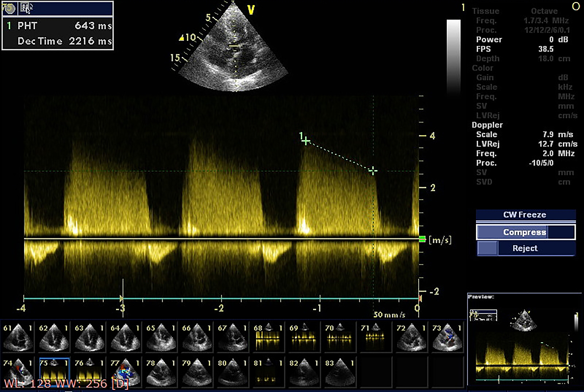Select thumbnail 61 echo image
This screenshot has height=392, width=584.
point(18,338)
